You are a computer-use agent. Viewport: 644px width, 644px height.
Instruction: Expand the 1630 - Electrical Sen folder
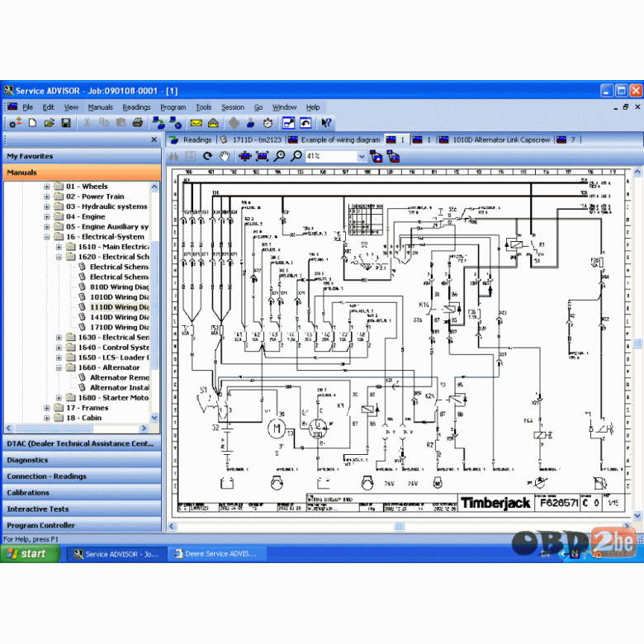click(59, 338)
